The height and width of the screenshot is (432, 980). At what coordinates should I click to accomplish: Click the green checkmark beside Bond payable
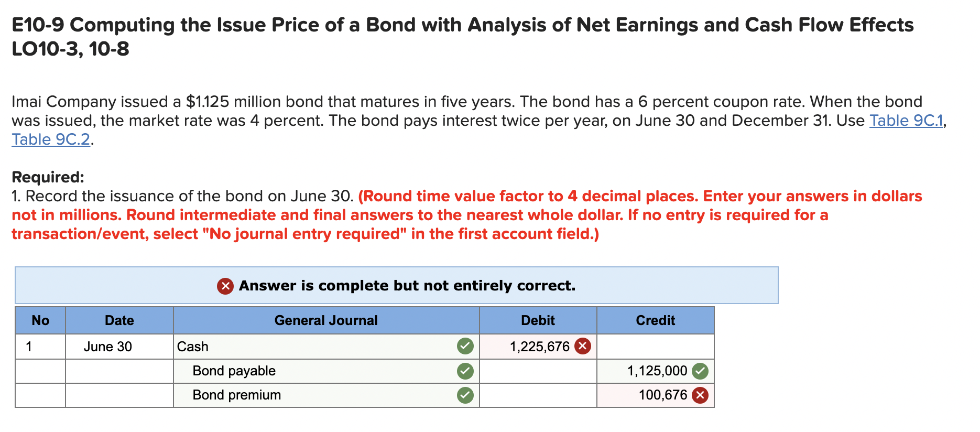pos(464,371)
